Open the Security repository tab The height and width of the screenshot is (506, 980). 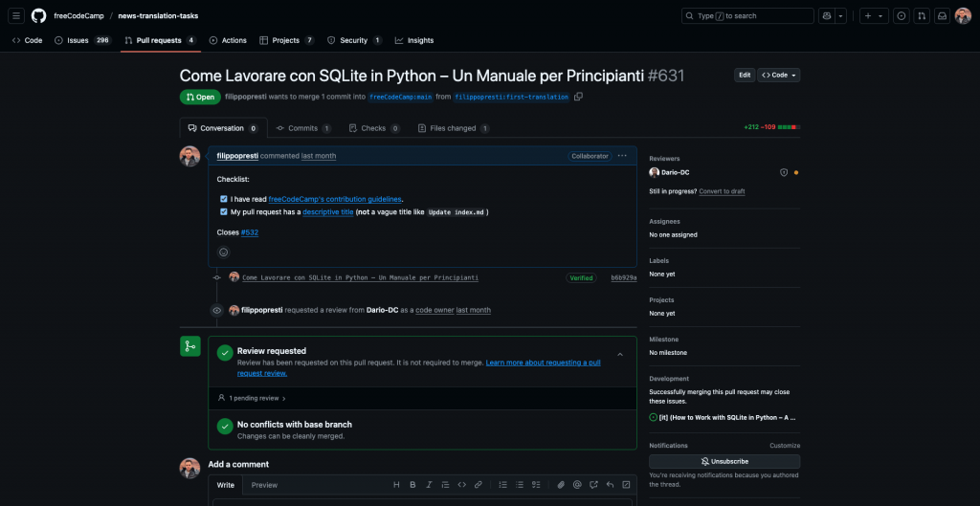tap(355, 40)
